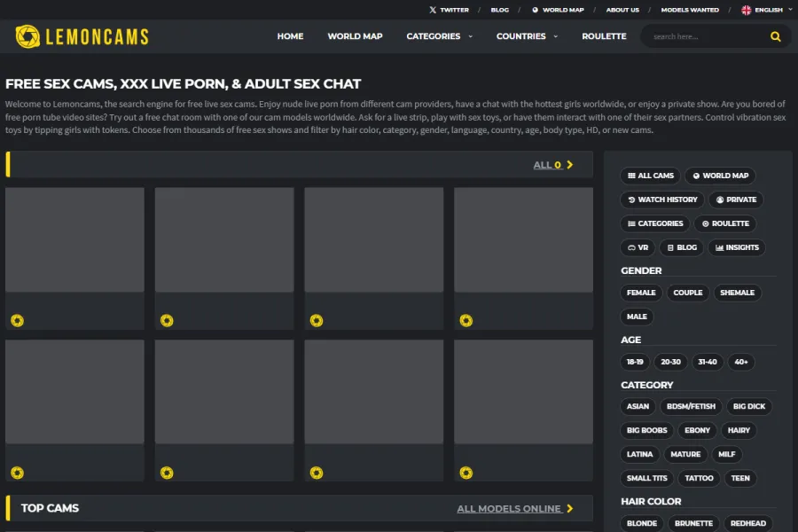Viewport: 798px width, 532px height.
Task: Expand the Countries dropdown menu
Action: (527, 36)
